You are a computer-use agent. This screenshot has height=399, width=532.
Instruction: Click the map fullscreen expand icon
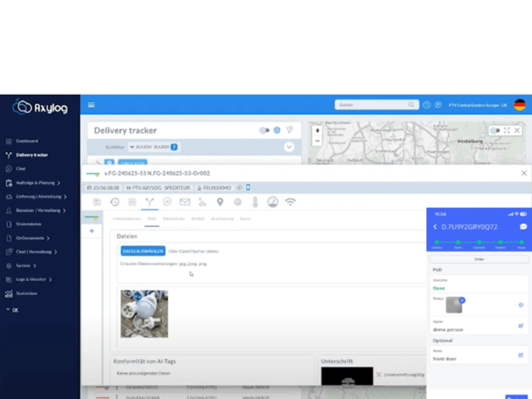tap(507, 130)
